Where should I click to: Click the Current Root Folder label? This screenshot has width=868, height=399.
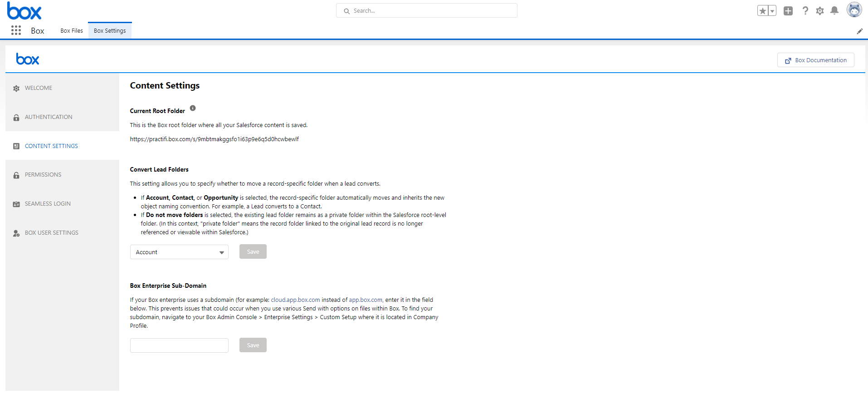point(157,111)
